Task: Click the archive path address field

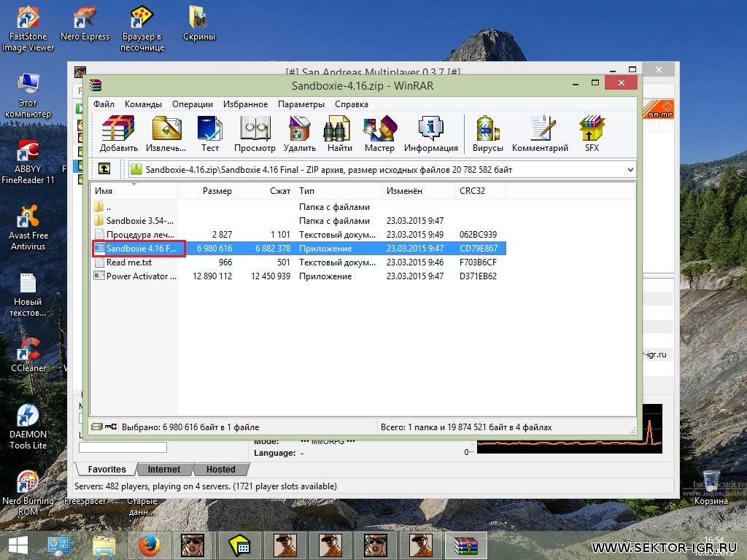Action: coord(382,169)
